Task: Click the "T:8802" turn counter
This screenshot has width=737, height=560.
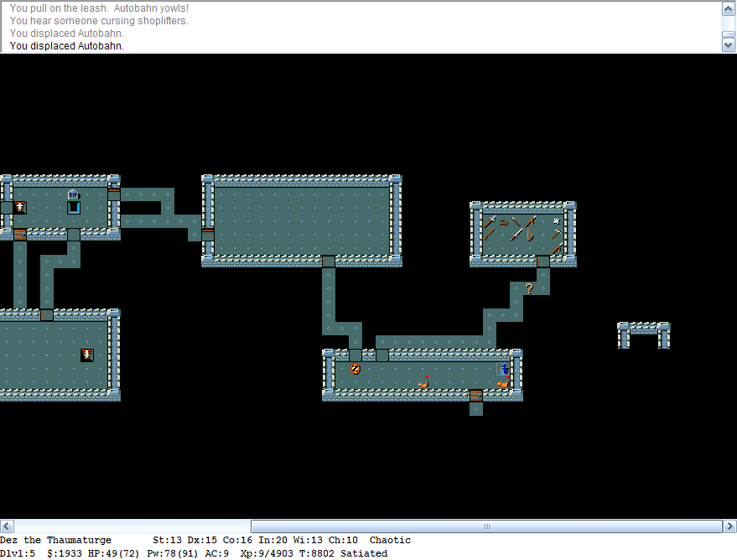Action: tap(317, 553)
